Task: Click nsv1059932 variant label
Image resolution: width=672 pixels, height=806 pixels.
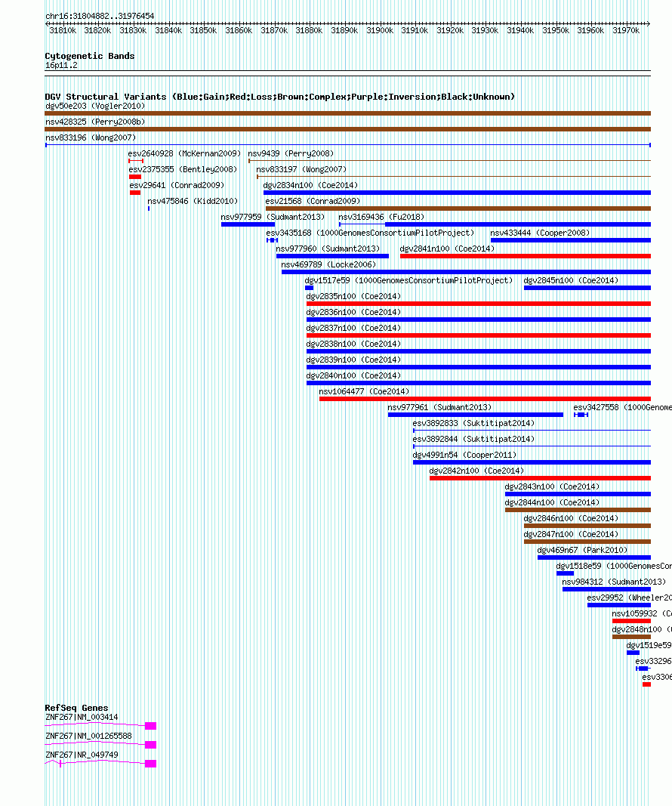Action: (642, 614)
